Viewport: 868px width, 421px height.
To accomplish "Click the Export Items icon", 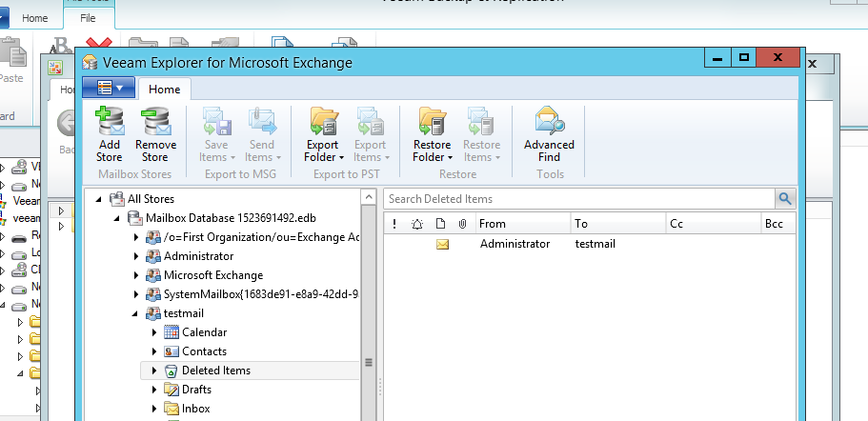I will coord(370,122).
